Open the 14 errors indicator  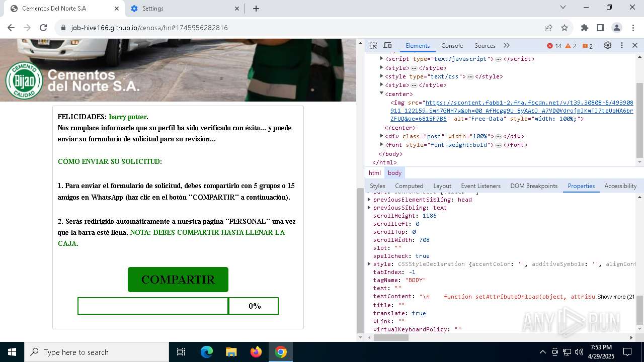pos(554,46)
